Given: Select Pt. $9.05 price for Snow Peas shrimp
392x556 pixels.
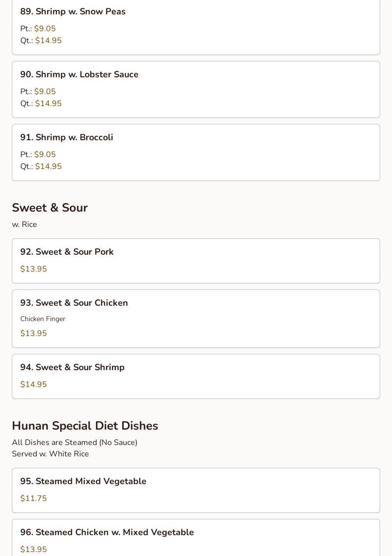Looking at the screenshot, I should (45, 29).
